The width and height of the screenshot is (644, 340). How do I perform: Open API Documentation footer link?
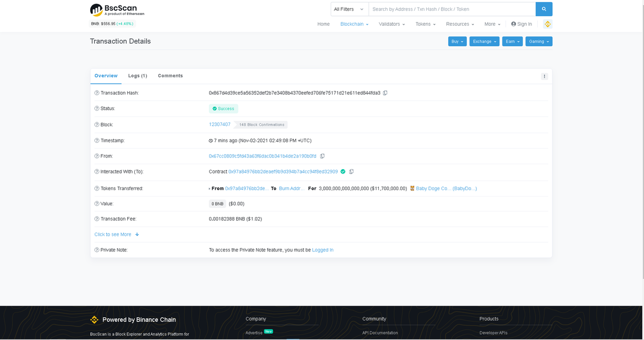380,333
